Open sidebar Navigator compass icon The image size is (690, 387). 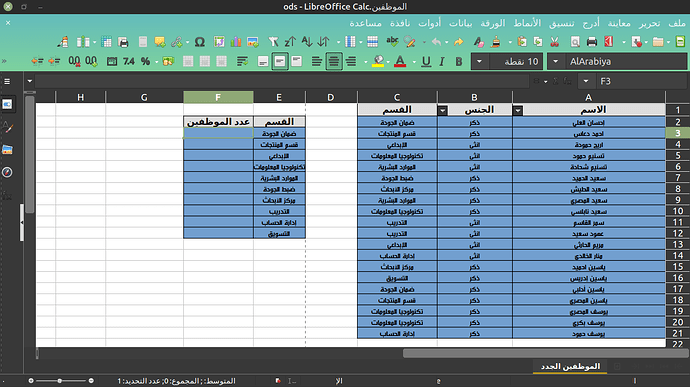pos(7,172)
